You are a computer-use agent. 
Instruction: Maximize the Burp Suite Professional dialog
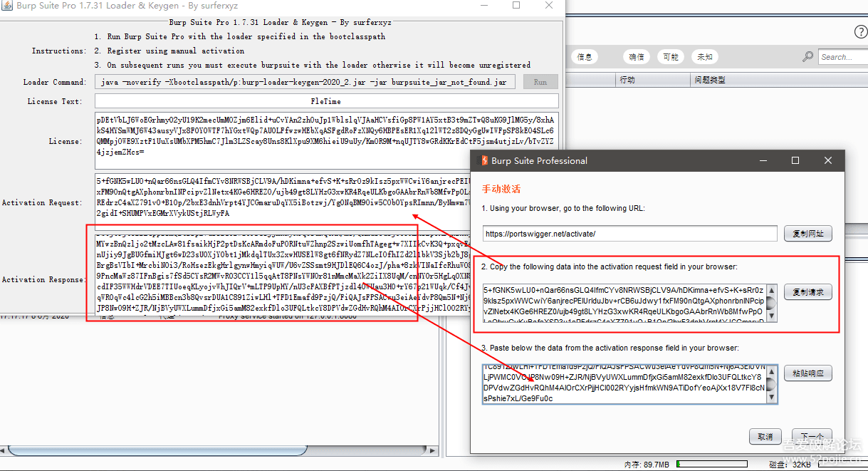click(x=795, y=160)
